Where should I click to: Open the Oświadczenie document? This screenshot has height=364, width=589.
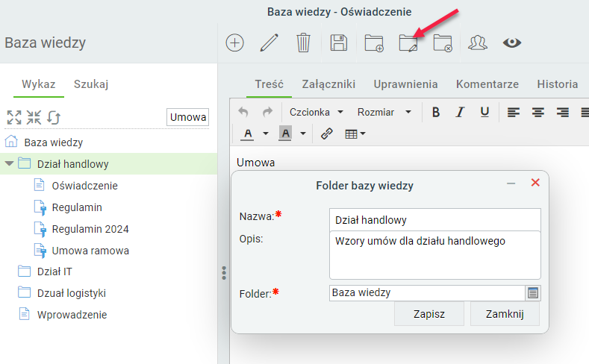coord(84,186)
